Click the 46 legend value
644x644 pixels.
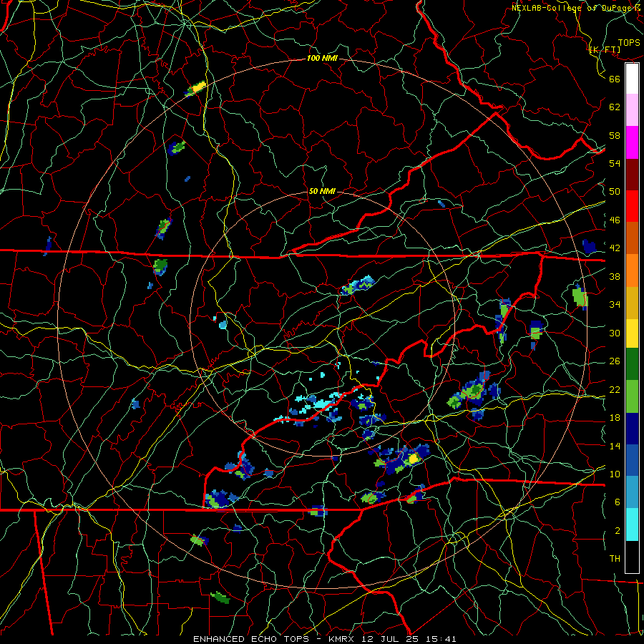click(x=615, y=220)
